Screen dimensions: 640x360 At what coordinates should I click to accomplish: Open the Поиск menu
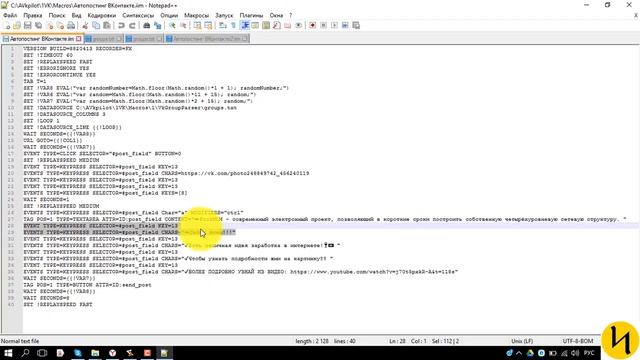click(x=57, y=15)
